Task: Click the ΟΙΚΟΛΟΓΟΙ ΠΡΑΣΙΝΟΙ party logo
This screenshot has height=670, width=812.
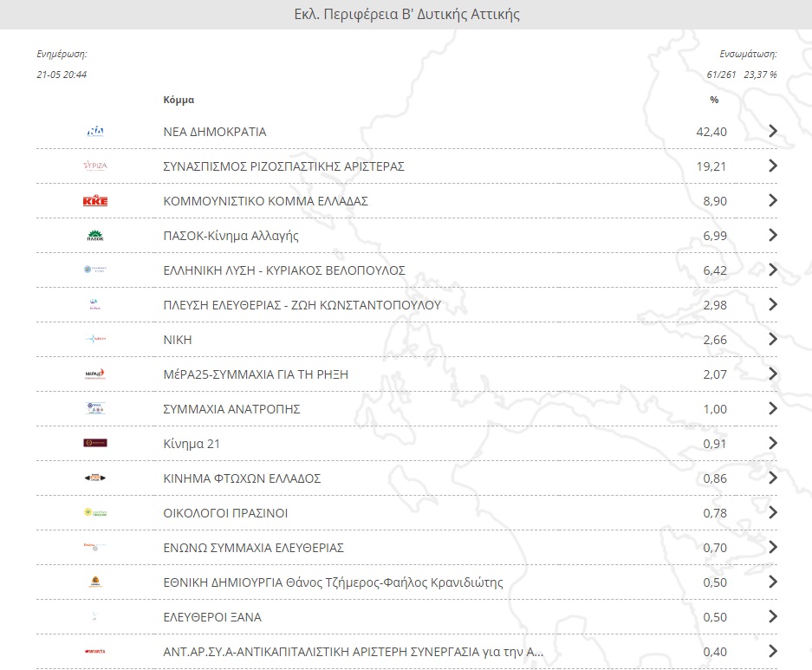Action: pos(94,513)
